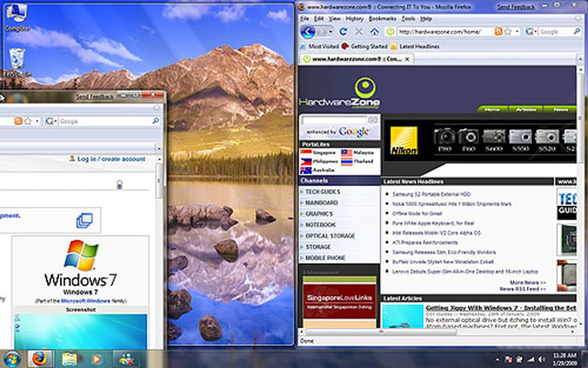The height and width of the screenshot is (368, 588).
Task: Click the Home toolbar icon
Action: [374, 32]
